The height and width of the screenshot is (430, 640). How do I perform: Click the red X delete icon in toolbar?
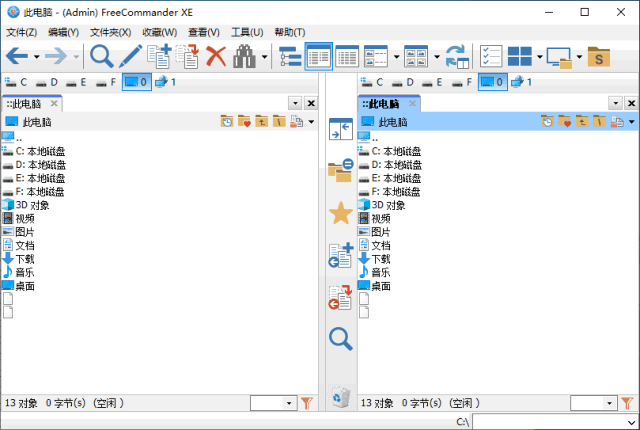click(215, 56)
